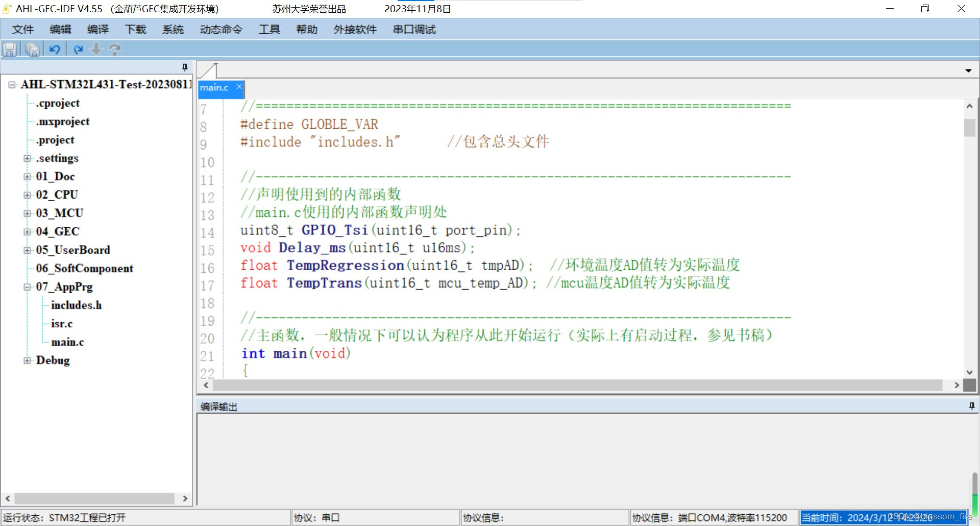Open the editor window-list dropdown arrow
Viewport: 980px width, 526px height.
[x=968, y=70]
